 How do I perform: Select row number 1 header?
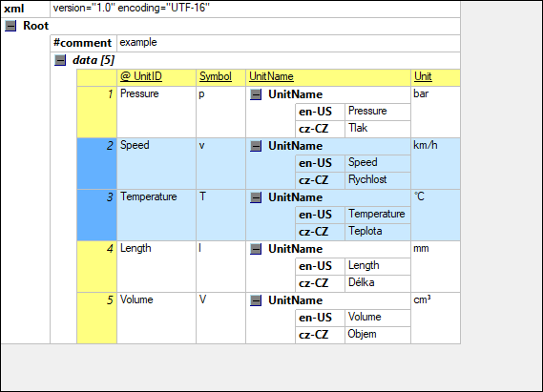click(97, 113)
